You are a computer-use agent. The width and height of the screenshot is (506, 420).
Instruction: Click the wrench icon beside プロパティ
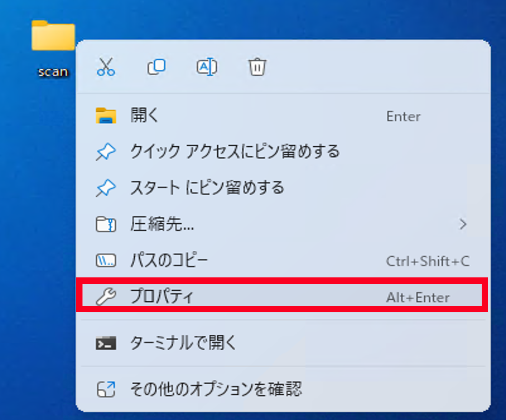(106, 298)
